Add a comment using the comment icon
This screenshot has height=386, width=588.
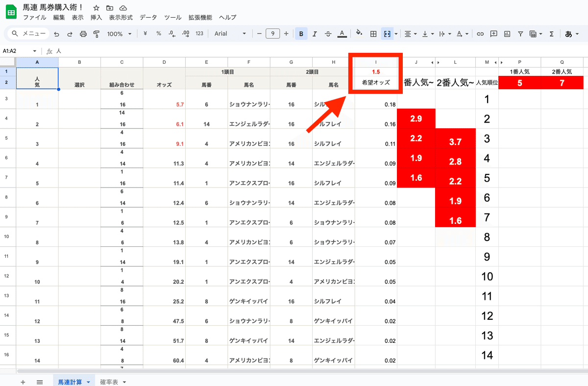493,34
